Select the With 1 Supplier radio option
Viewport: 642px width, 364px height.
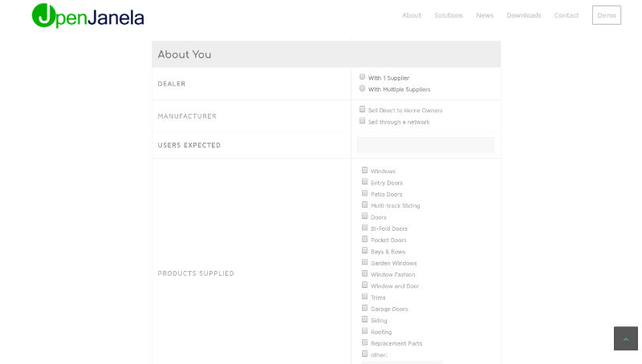pos(362,77)
